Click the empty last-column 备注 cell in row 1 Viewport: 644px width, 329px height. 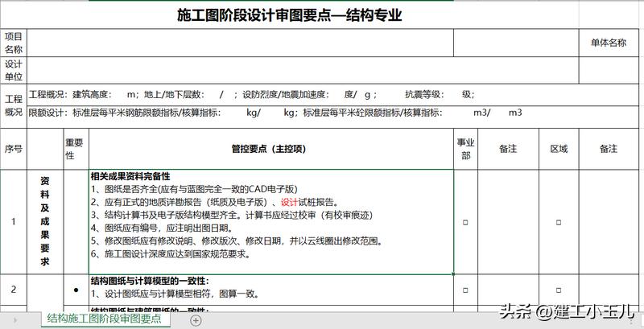[609, 222]
